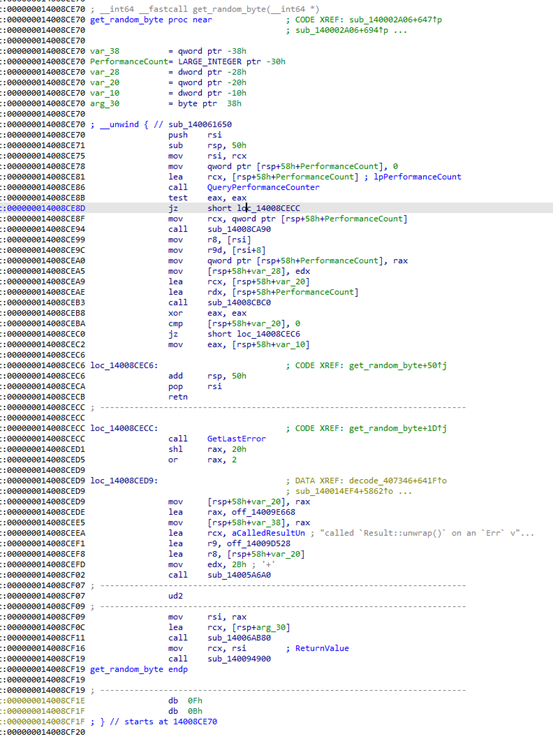
Task: Click the 'mov rsi, rcx' instruction
Action: 207,156
